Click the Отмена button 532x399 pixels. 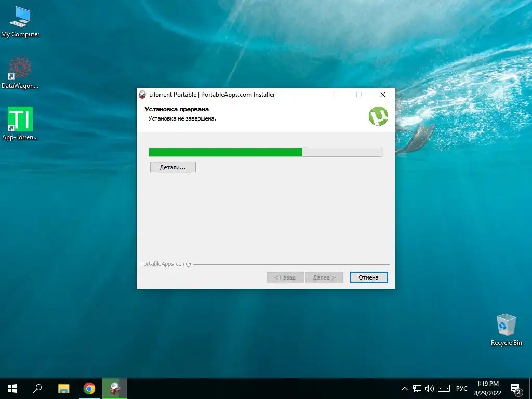tap(369, 277)
